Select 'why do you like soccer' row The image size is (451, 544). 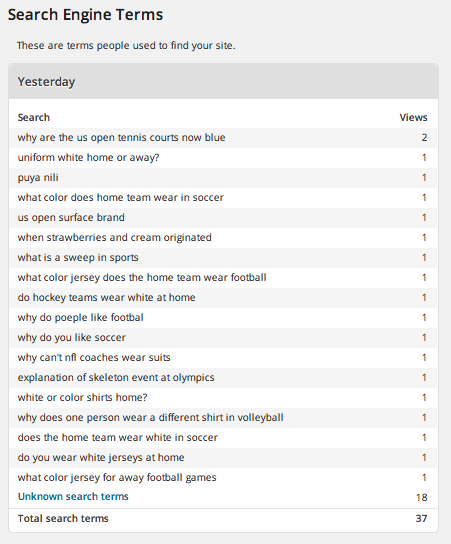(x=223, y=338)
